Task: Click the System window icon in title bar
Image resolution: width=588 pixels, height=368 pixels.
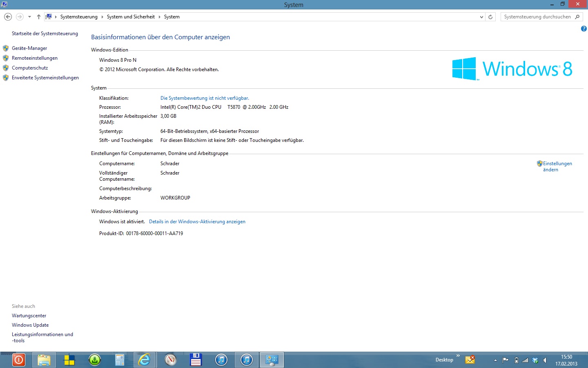Action: 4,4
